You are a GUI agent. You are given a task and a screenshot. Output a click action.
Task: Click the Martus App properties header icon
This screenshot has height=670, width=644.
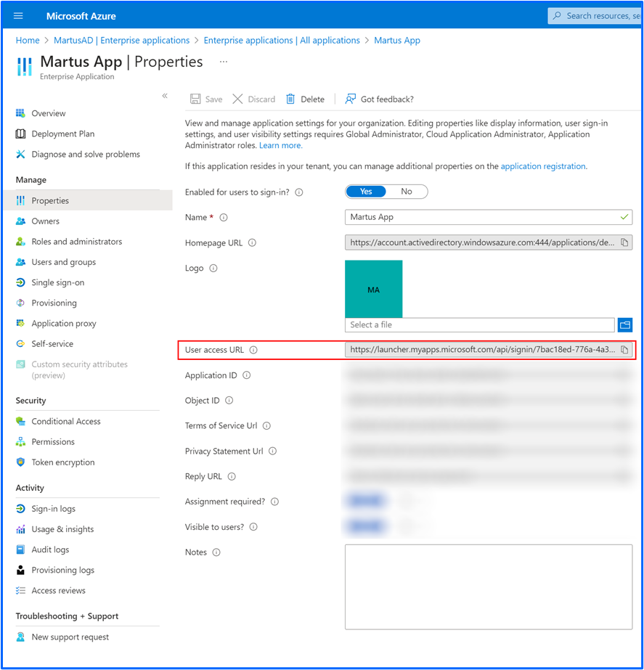click(x=25, y=67)
